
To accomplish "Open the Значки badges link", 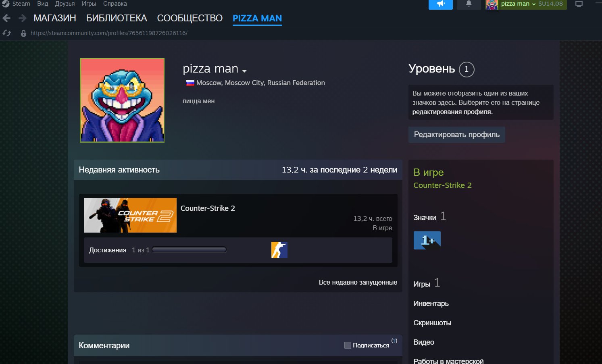I will (x=425, y=218).
